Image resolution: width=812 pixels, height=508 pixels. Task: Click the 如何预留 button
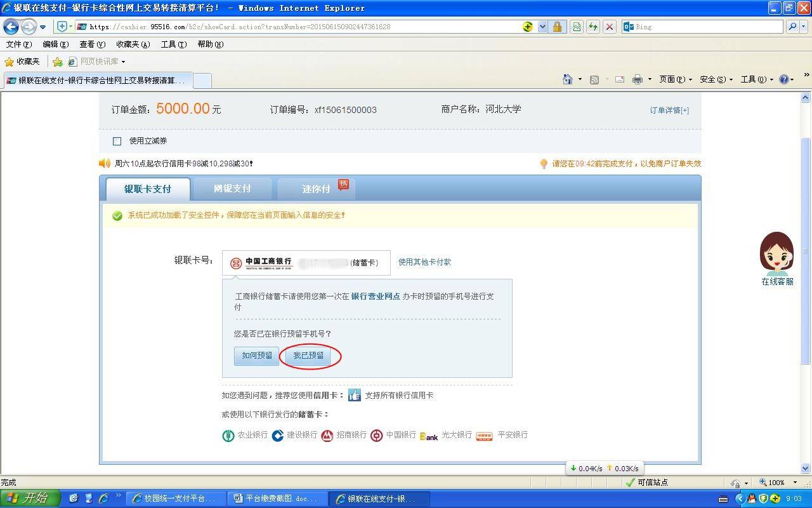[x=257, y=356]
